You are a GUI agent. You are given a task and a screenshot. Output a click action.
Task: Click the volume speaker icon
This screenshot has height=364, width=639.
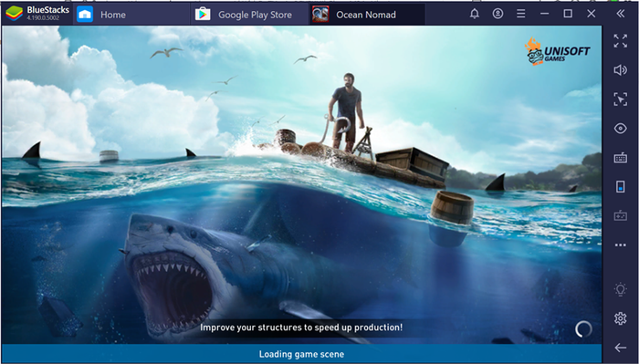(620, 70)
